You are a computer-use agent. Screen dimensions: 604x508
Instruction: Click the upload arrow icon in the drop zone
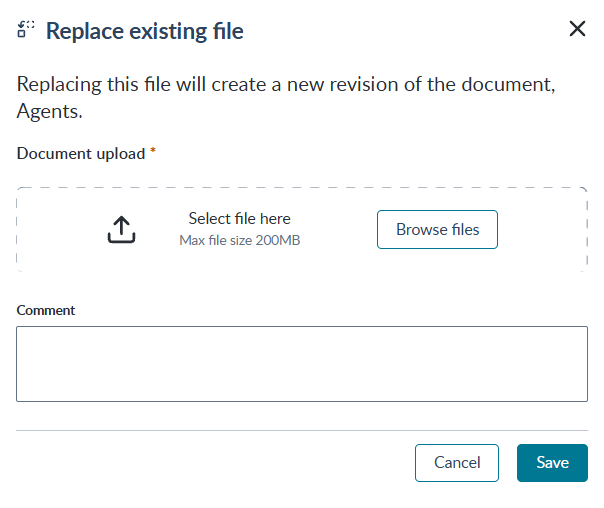pyautogui.click(x=121, y=230)
